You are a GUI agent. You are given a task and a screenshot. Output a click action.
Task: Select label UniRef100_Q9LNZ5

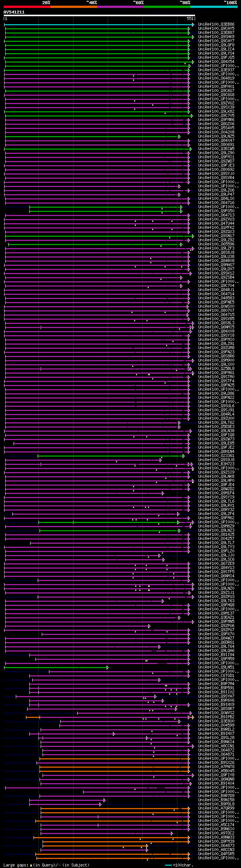(216, 136)
